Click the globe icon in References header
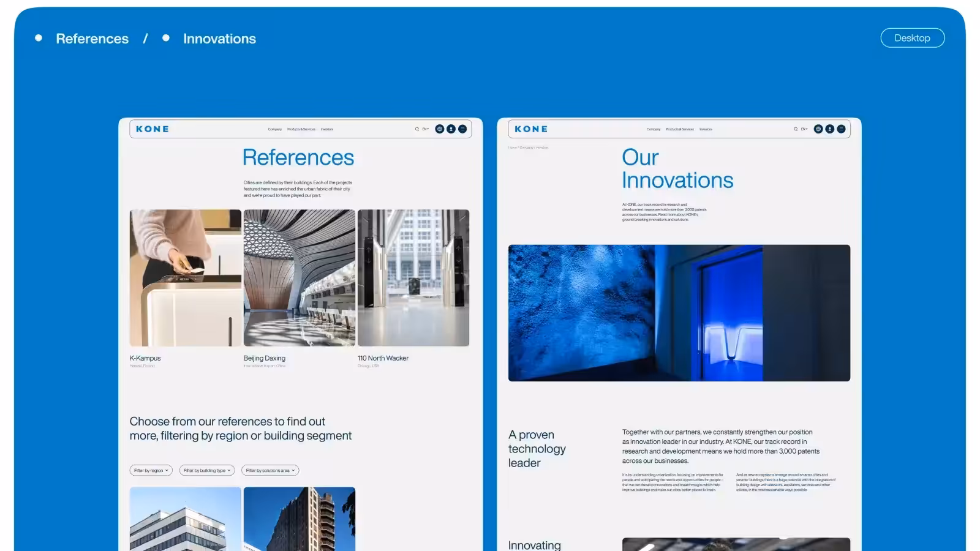Image resolution: width=980 pixels, height=551 pixels. 439,129
